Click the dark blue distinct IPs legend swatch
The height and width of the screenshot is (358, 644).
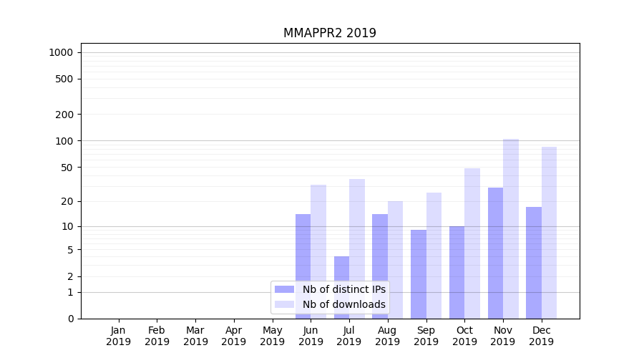(284, 289)
